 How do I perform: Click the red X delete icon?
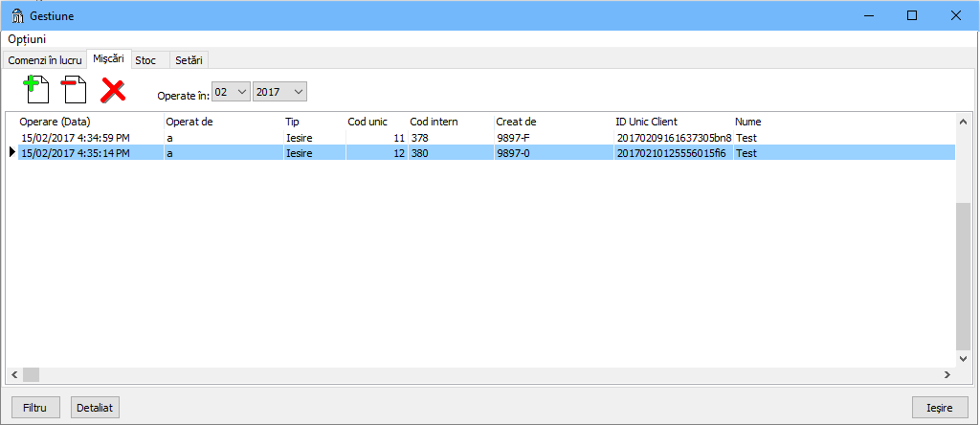click(113, 91)
